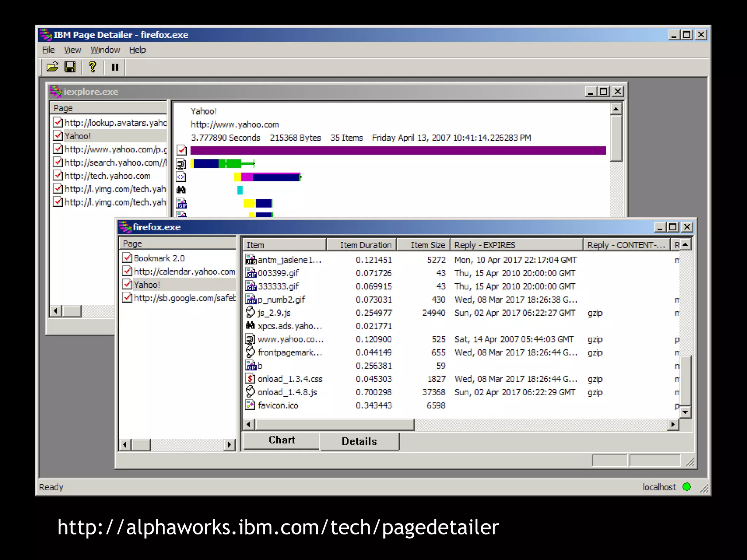Click the document row icon next to blue-green bar
747x560 pixels.
point(181,164)
